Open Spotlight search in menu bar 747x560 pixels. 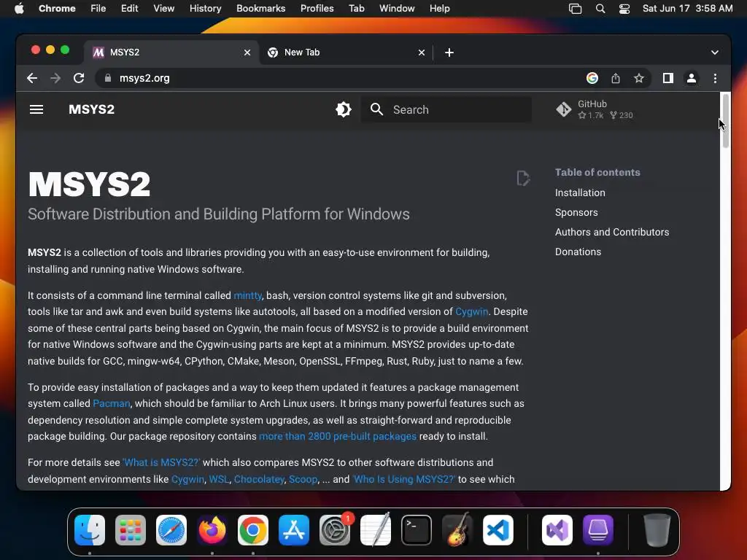pos(600,9)
